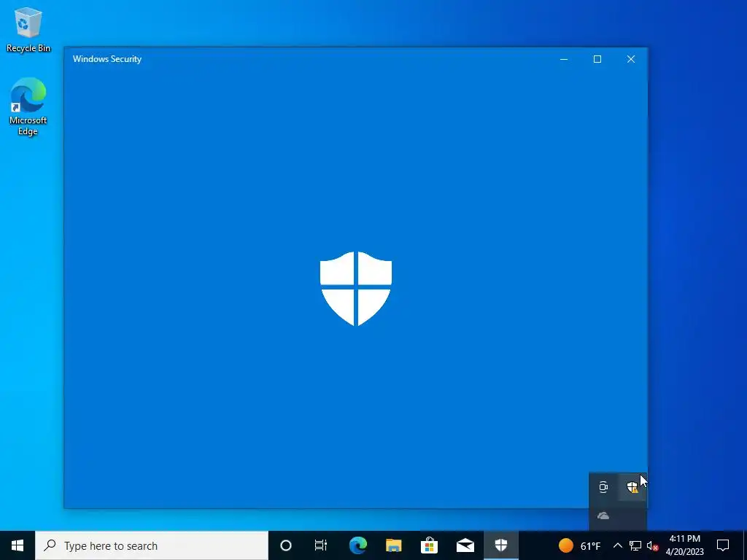The width and height of the screenshot is (747, 560).
Task: Open the muted volume tray icon
Action: [x=652, y=545]
